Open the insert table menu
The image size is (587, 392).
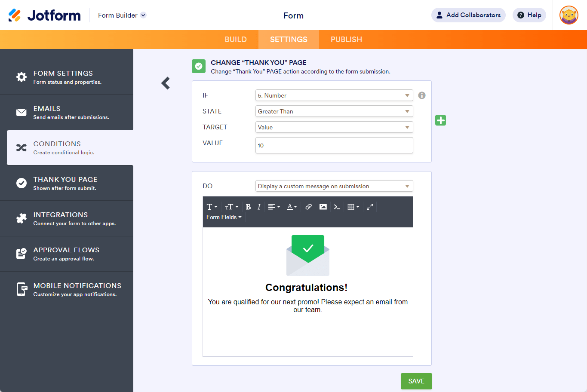pyautogui.click(x=353, y=207)
